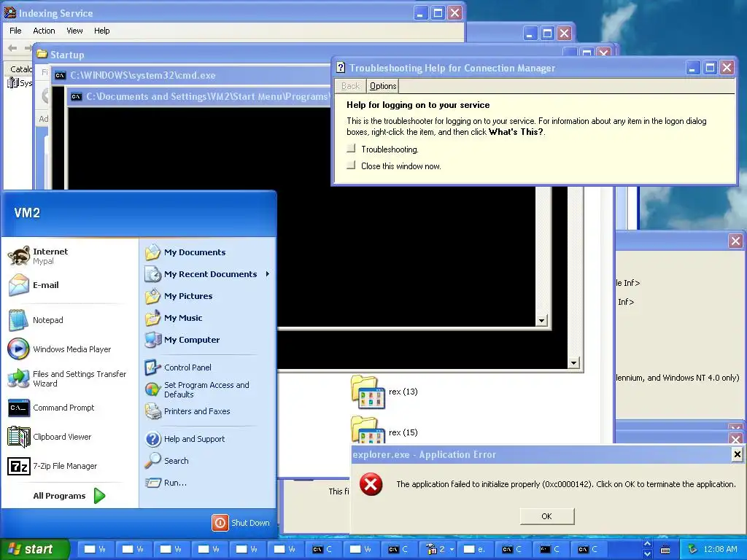Select the Sys tree item in Indexing Service
The image size is (747, 560).
coord(20,83)
